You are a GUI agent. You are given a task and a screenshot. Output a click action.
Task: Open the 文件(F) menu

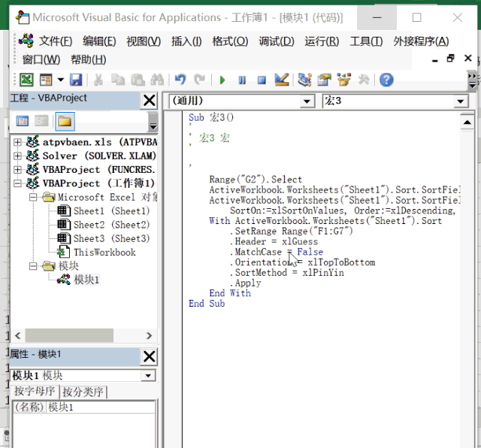coord(56,41)
